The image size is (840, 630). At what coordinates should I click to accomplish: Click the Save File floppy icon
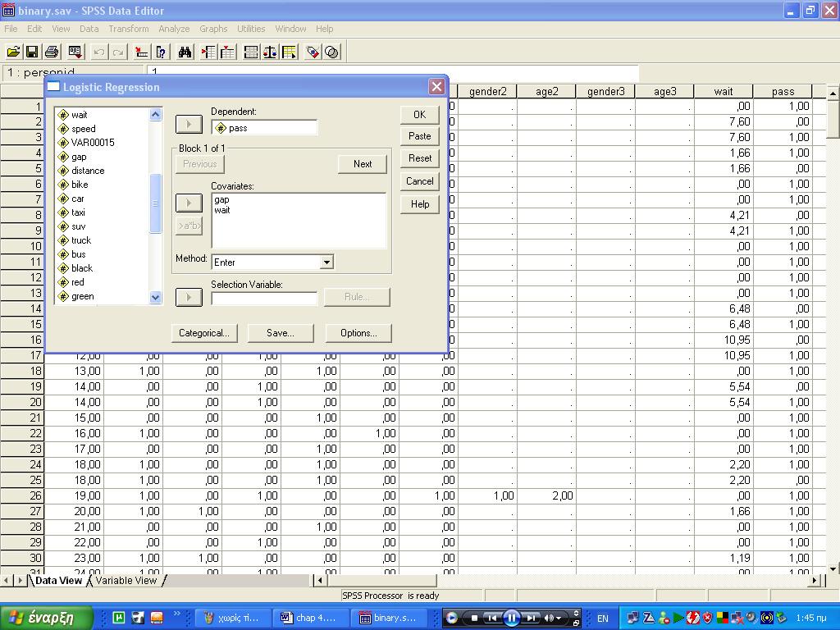coord(32,52)
